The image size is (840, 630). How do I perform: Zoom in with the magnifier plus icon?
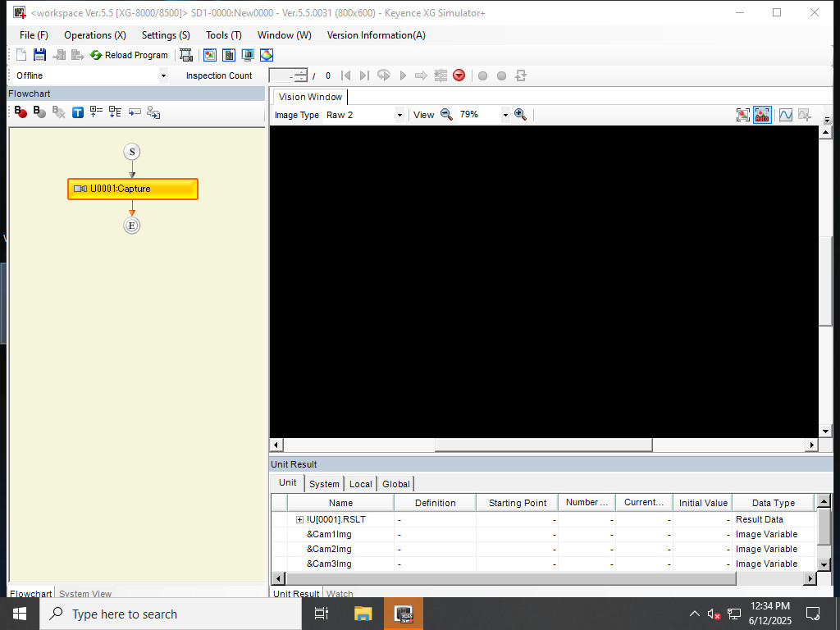coord(520,115)
